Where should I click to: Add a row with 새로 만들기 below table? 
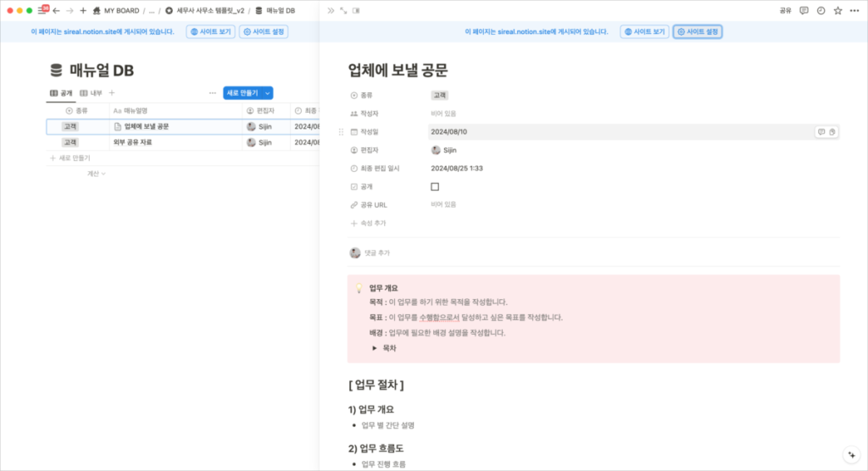tap(70, 158)
